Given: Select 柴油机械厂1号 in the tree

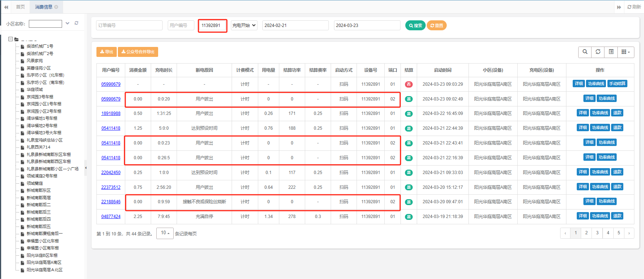Looking at the screenshot, I should pos(40,47).
